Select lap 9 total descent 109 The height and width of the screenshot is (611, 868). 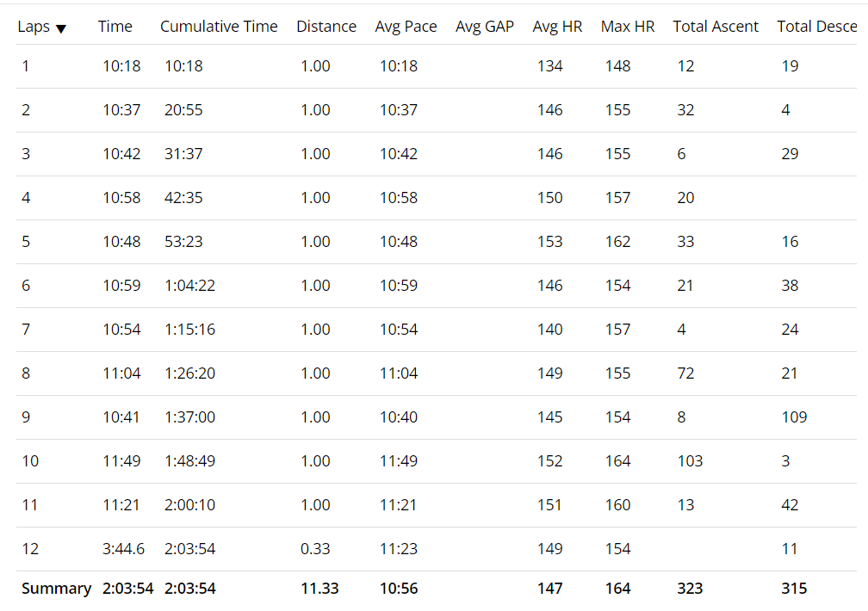coord(794,417)
